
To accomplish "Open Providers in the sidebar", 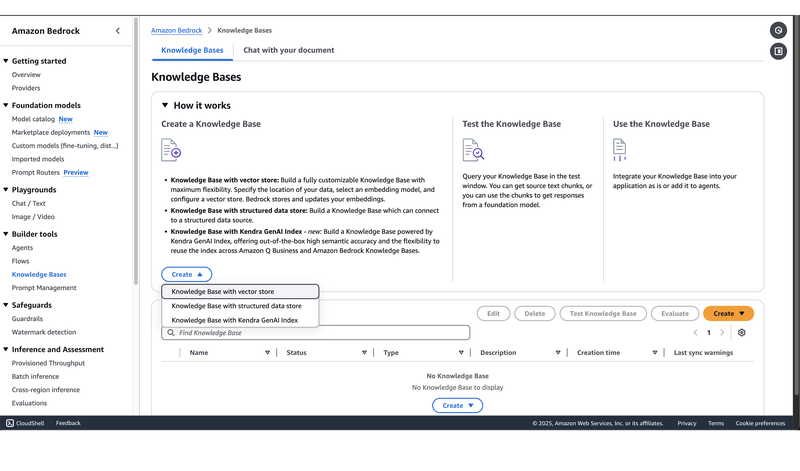I will click(x=26, y=88).
